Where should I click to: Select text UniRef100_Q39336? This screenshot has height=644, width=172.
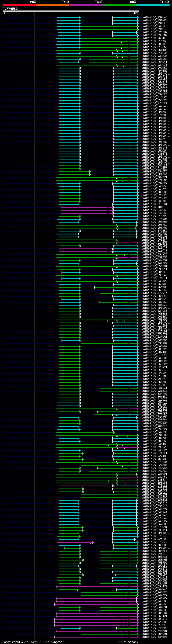point(154,258)
